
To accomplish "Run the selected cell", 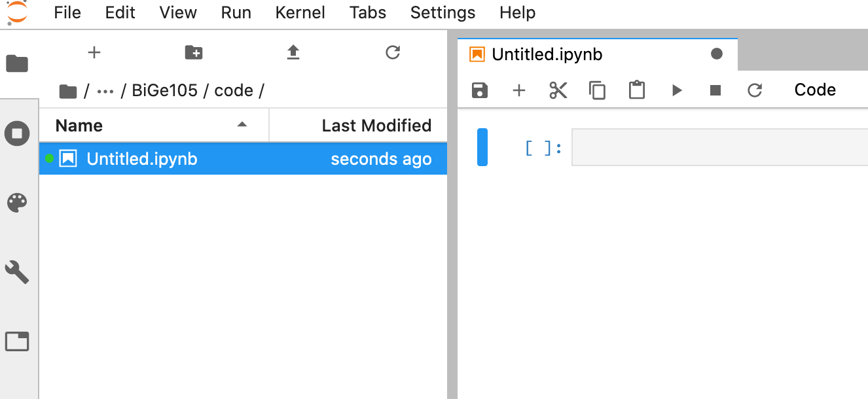I will pos(677,90).
